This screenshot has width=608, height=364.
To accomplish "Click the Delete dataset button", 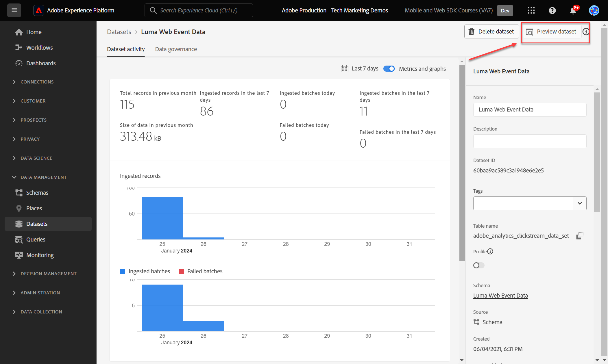I will (x=491, y=31).
